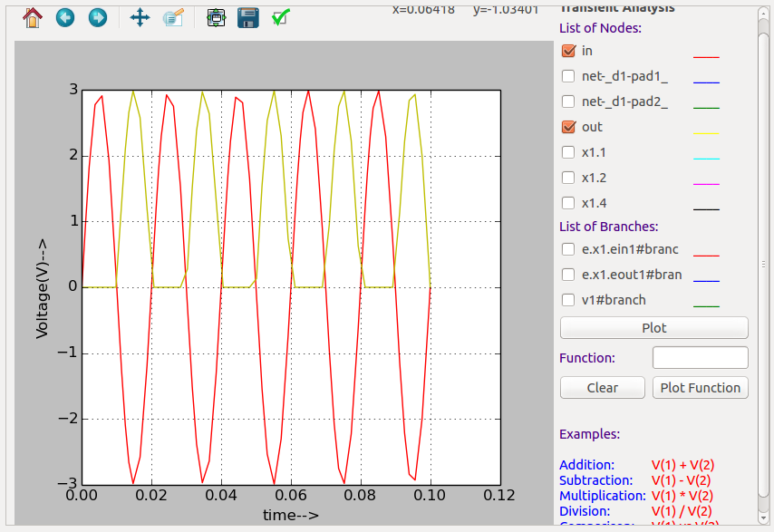Click the Plot Function button

[x=701, y=387]
